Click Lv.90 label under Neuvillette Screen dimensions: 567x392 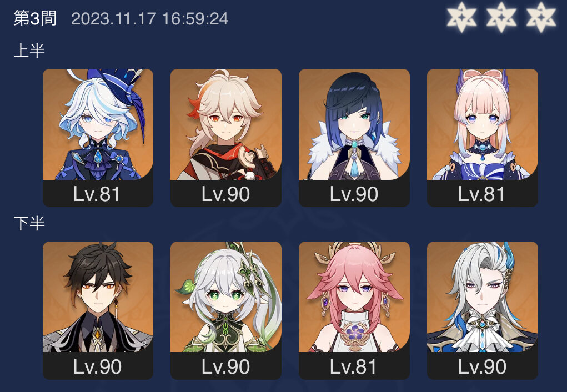click(482, 366)
